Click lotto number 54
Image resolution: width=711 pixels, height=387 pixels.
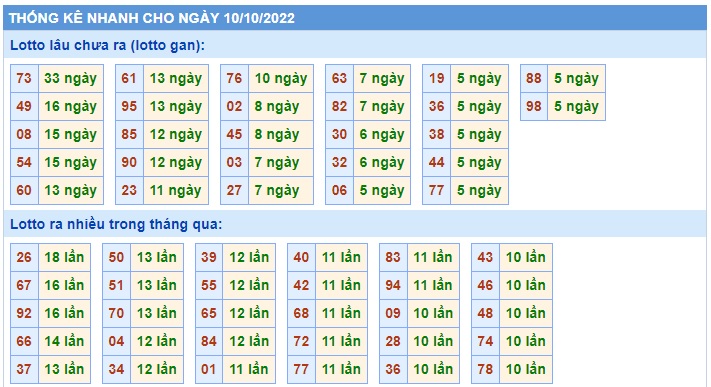pos(24,162)
